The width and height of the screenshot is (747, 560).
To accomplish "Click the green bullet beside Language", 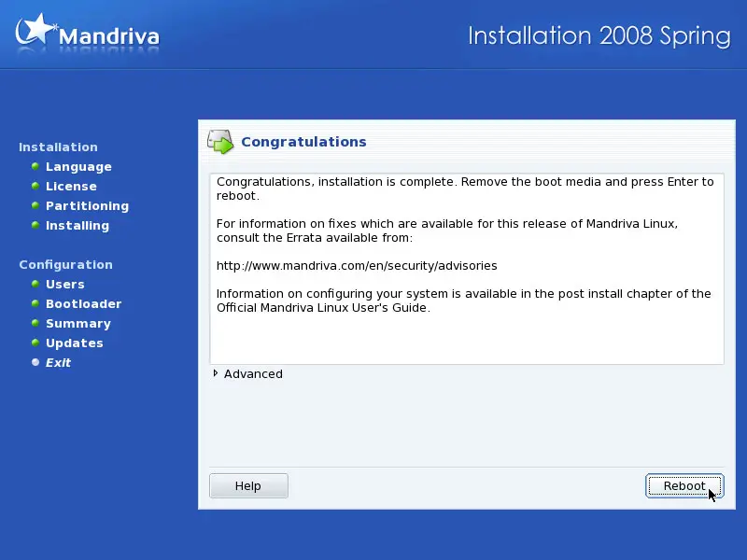I will point(35,166).
